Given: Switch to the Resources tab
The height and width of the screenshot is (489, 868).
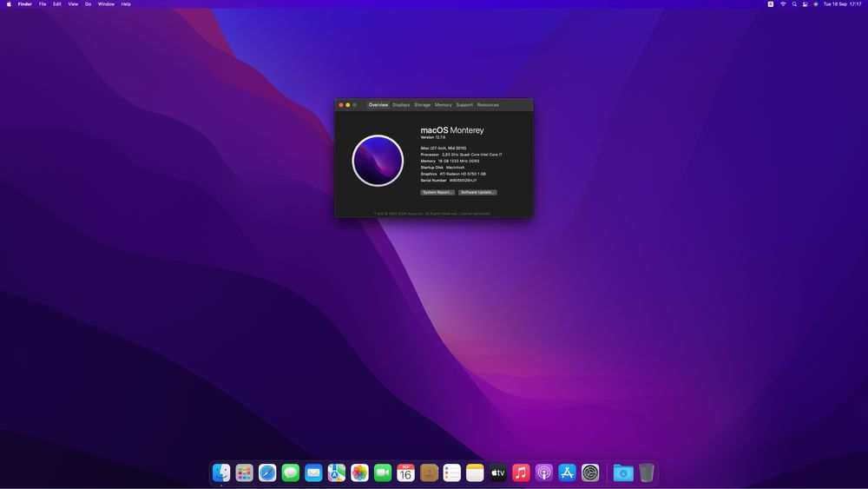Looking at the screenshot, I should pyautogui.click(x=488, y=105).
